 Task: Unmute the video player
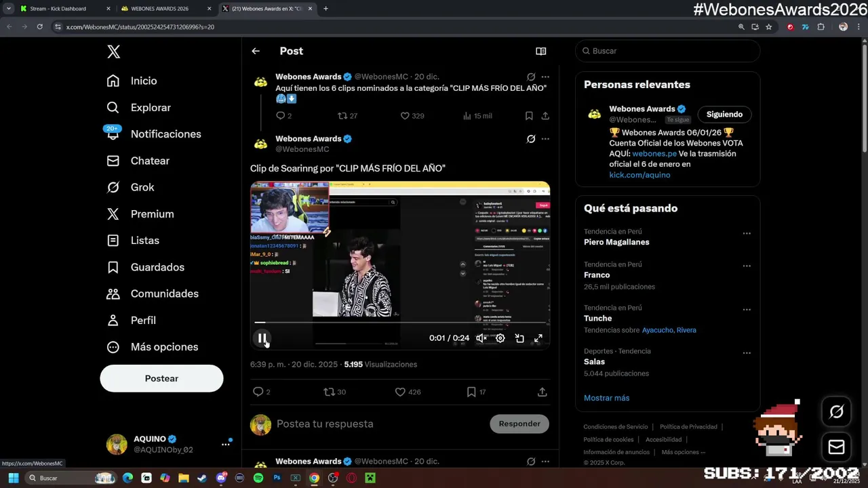tap(481, 338)
